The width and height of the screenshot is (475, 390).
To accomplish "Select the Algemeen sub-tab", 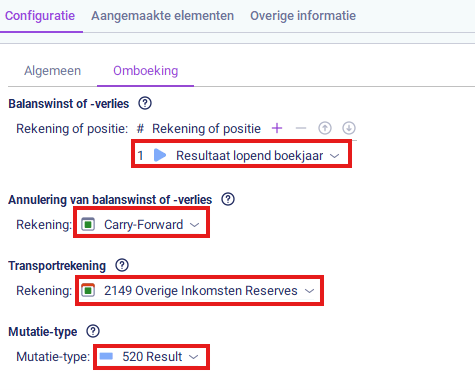I will click(52, 71).
